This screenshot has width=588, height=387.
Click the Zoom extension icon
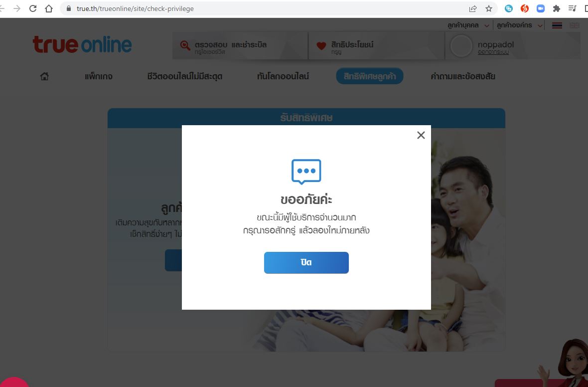tap(540, 8)
